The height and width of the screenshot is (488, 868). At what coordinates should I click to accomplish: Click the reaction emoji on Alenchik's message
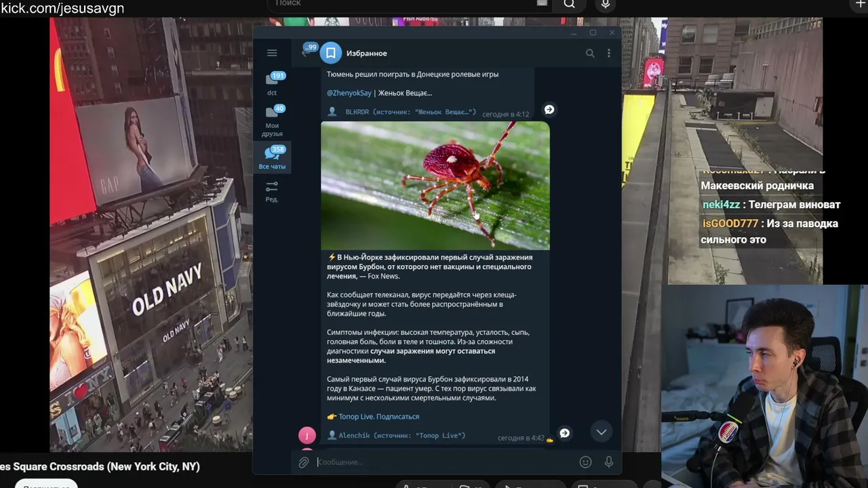[549, 440]
